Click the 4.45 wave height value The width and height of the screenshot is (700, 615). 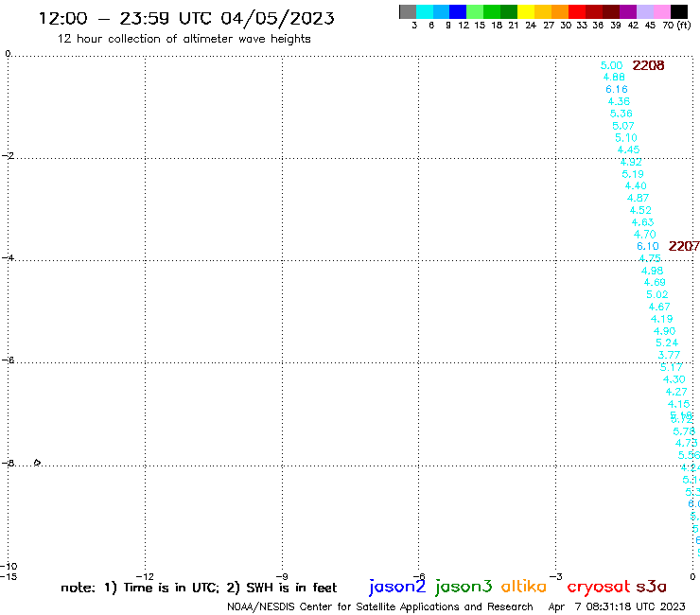[x=628, y=149]
